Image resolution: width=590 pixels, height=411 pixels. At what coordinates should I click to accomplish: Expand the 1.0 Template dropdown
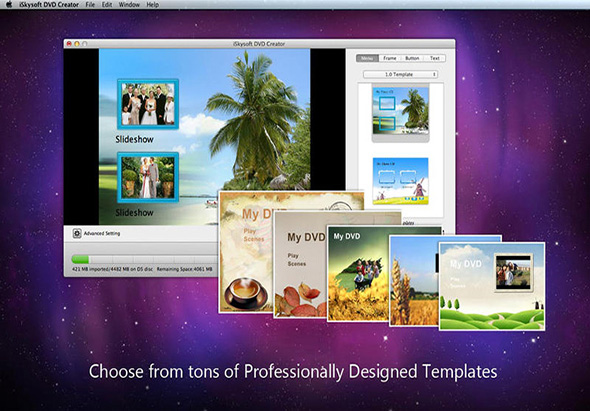(x=400, y=74)
